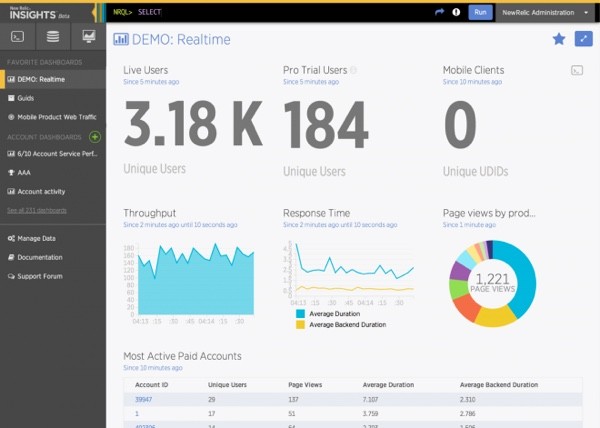
Task: Click the Unique Users column header
Action: coord(227,385)
